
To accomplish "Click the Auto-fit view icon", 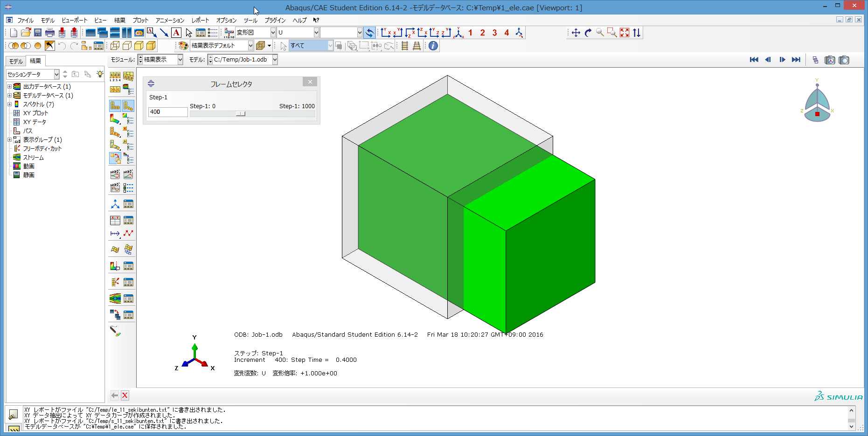I will [x=625, y=33].
